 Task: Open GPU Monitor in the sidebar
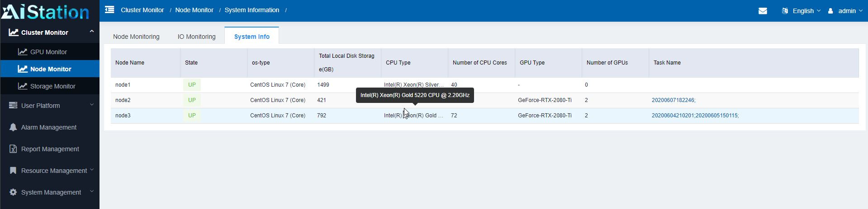coord(50,52)
